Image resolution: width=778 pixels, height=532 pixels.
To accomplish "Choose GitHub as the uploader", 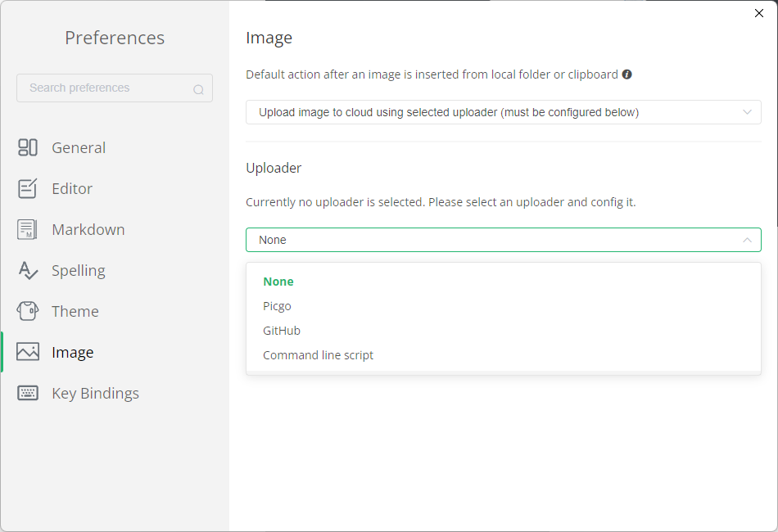I will (282, 331).
